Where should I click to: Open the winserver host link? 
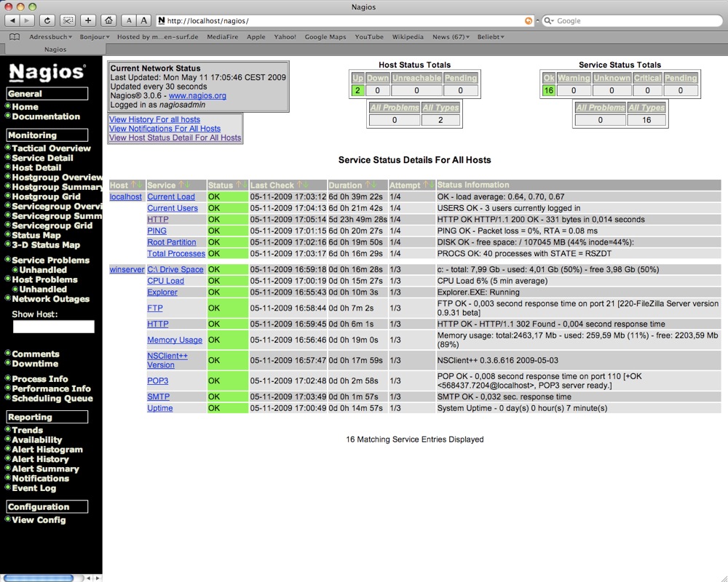point(127,270)
